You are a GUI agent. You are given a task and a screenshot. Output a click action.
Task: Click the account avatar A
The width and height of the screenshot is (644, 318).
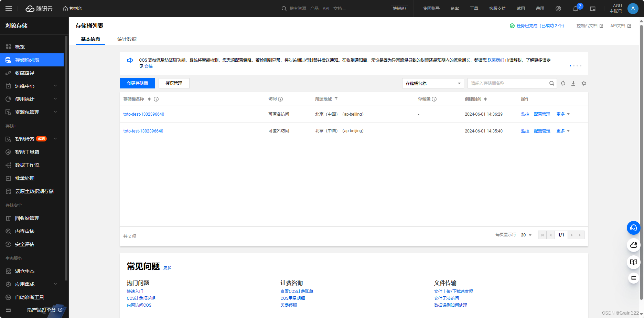(633, 9)
